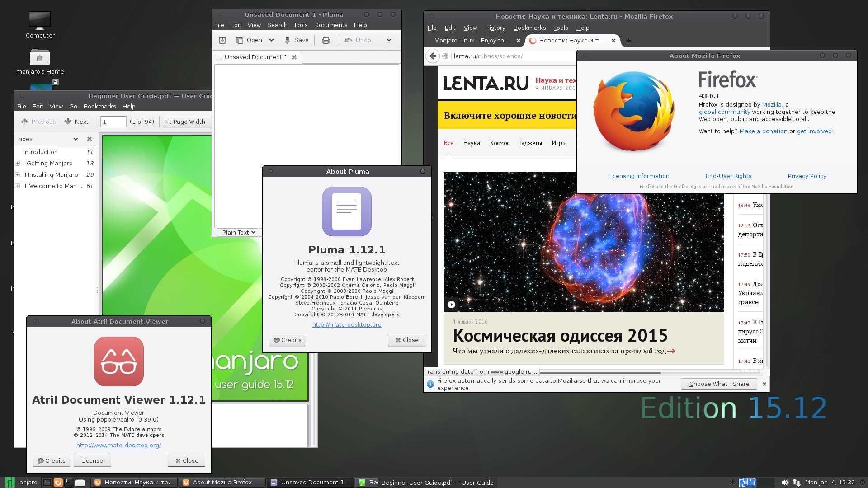Click License in About Atril dialog
Image resolution: width=868 pixels, height=488 pixels.
[x=92, y=461]
